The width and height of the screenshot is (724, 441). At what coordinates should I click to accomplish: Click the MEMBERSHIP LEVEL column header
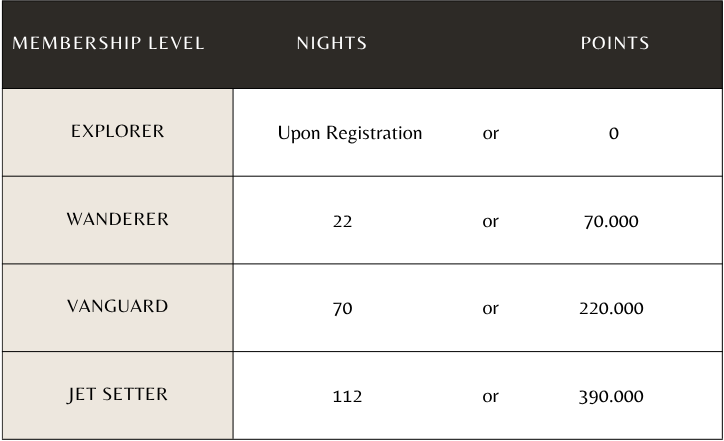pyautogui.click(x=108, y=43)
